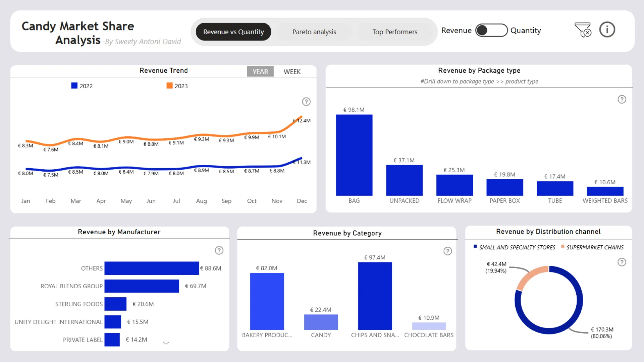Click the drill down hint subtitle
Screen dimensions: 644x362
[x=479, y=81]
